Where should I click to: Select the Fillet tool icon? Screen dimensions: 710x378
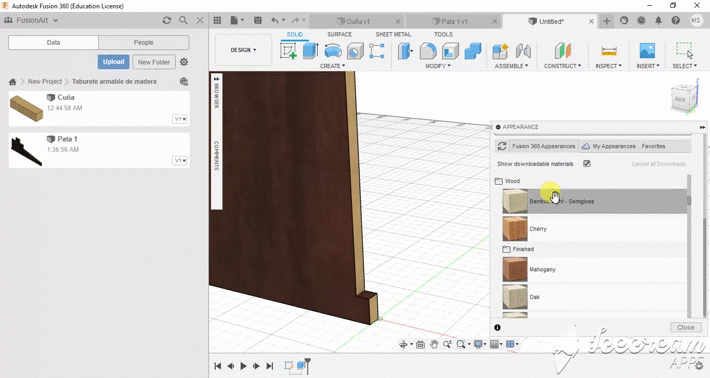coord(428,51)
